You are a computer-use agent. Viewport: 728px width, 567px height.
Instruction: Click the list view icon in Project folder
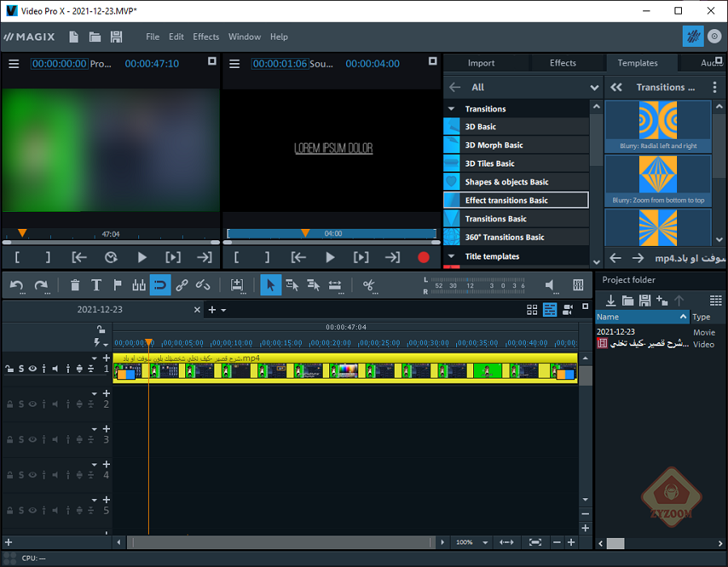coord(716,300)
